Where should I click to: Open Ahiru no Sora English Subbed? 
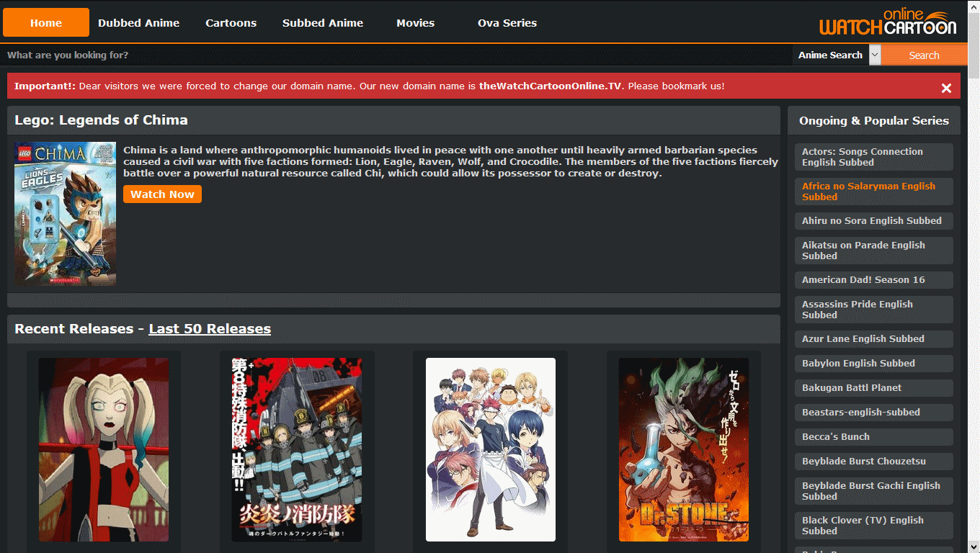point(874,221)
